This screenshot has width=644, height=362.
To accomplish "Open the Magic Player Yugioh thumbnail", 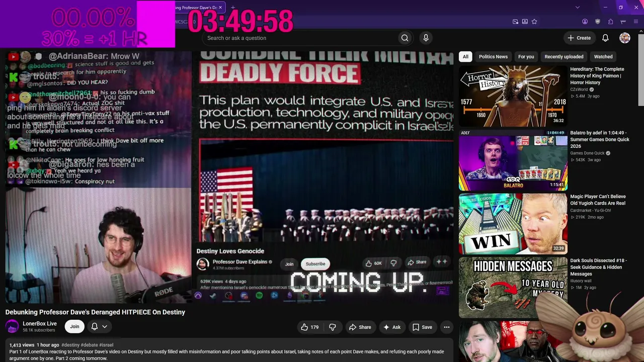I will click(513, 223).
